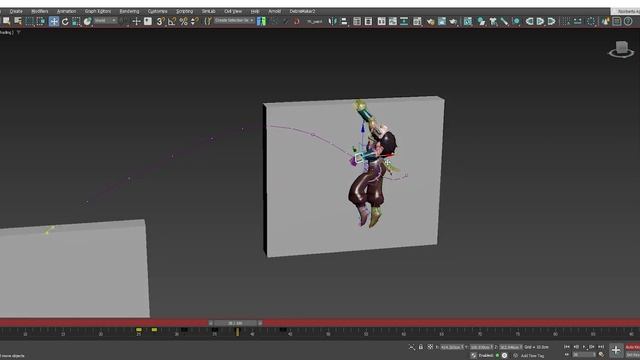Screen dimensions: 640x360
Task: Click the large Set Keys plus button
Action: [x=616, y=350]
